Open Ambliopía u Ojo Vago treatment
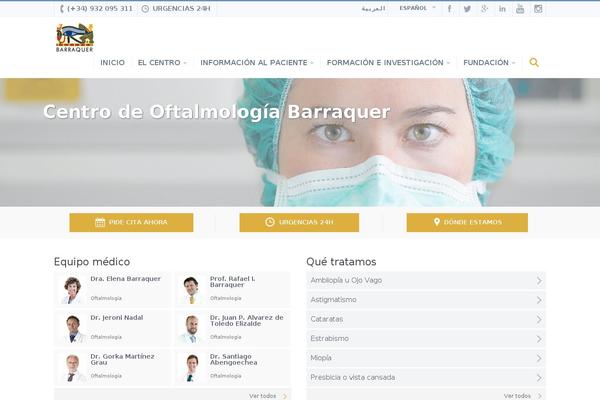600x400 pixels. [426, 281]
